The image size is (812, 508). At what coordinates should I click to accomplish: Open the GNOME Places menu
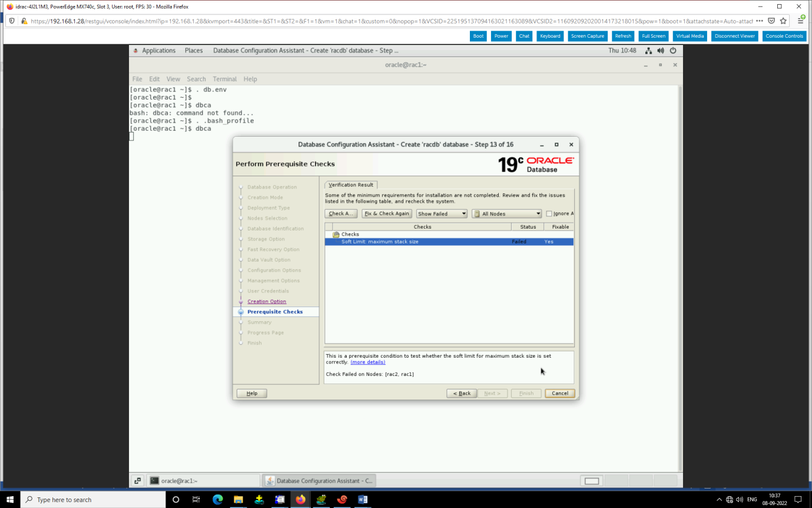click(194, 51)
